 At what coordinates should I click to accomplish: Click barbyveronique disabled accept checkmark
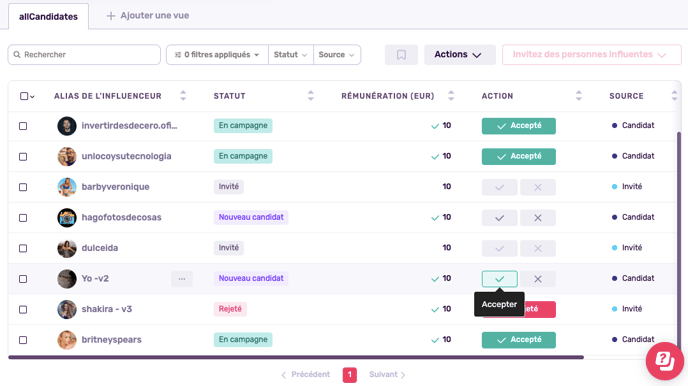click(x=499, y=187)
